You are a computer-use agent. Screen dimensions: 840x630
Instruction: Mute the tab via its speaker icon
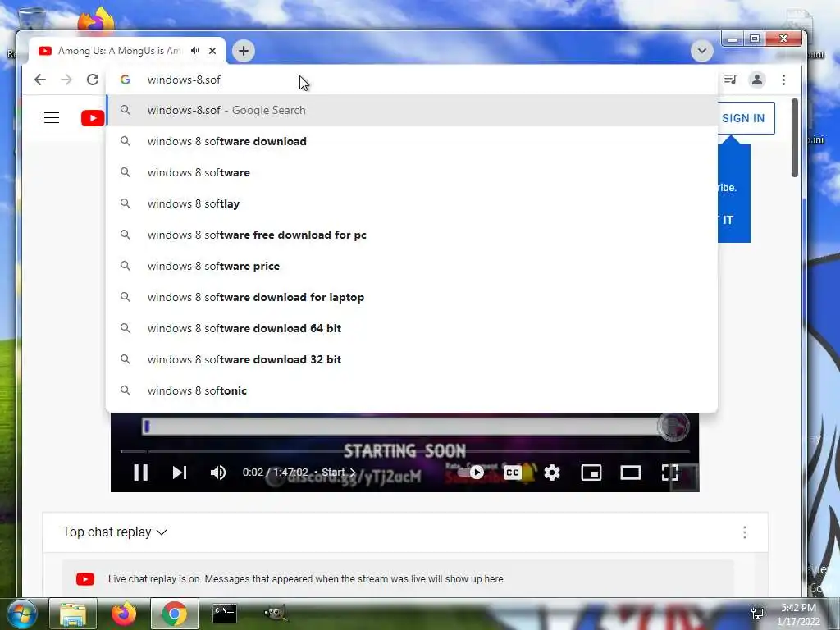coord(195,51)
